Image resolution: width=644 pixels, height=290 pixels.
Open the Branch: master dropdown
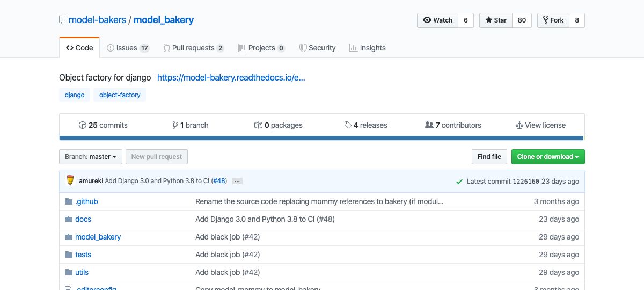[x=91, y=157]
